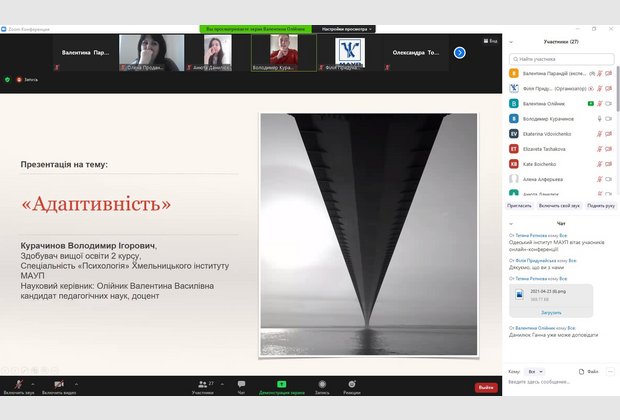Open the Реакции reactions icon
The width and height of the screenshot is (620, 420).
point(352,384)
